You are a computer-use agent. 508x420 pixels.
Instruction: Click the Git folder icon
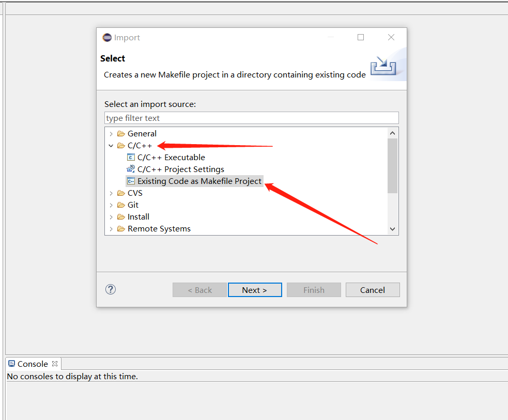coord(121,205)
